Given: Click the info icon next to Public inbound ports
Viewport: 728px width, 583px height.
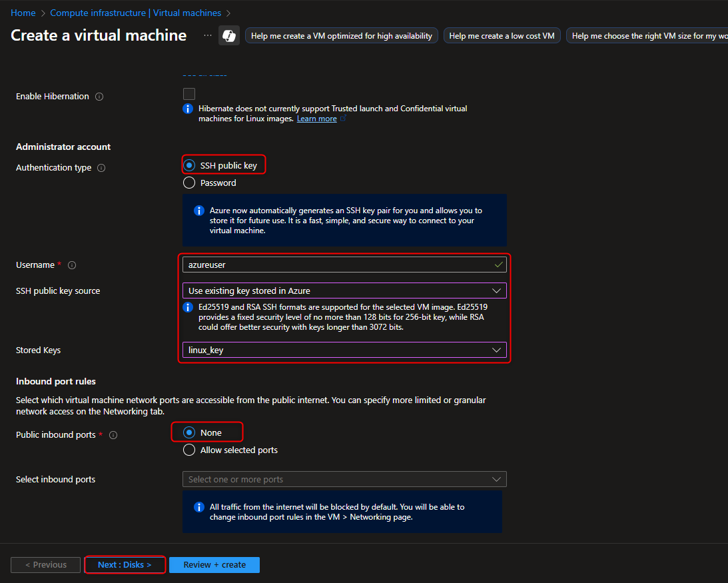Looking at the screenshot, I should 112,434.
